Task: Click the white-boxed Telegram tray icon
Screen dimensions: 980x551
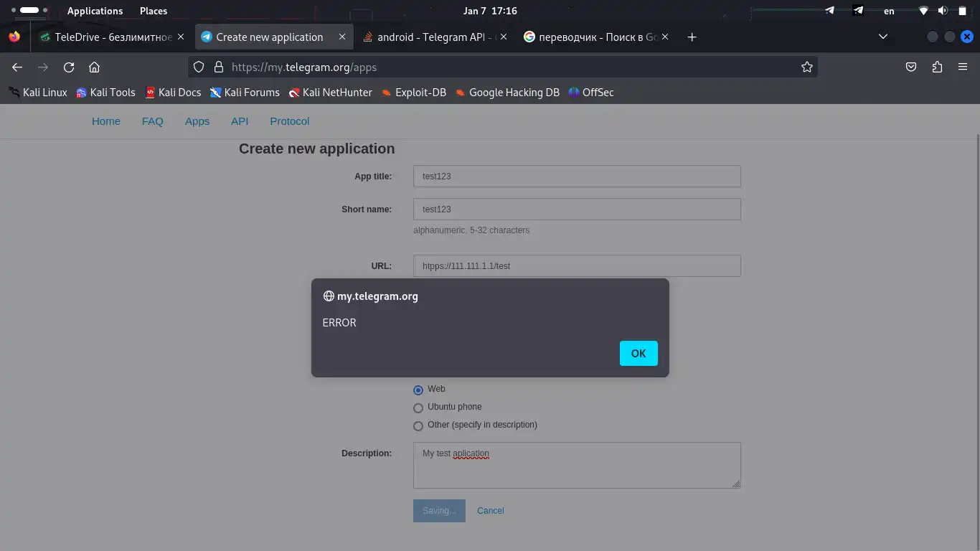Action: pos(858,11)
